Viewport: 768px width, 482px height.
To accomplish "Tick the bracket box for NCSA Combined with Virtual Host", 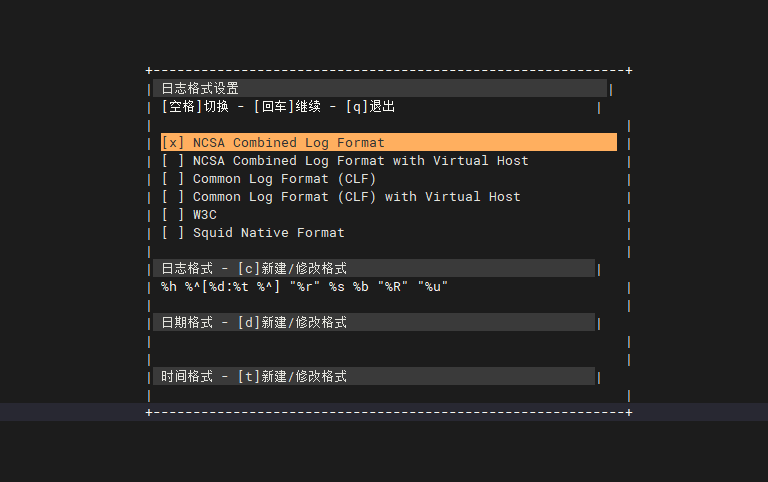I will point(173,161).
